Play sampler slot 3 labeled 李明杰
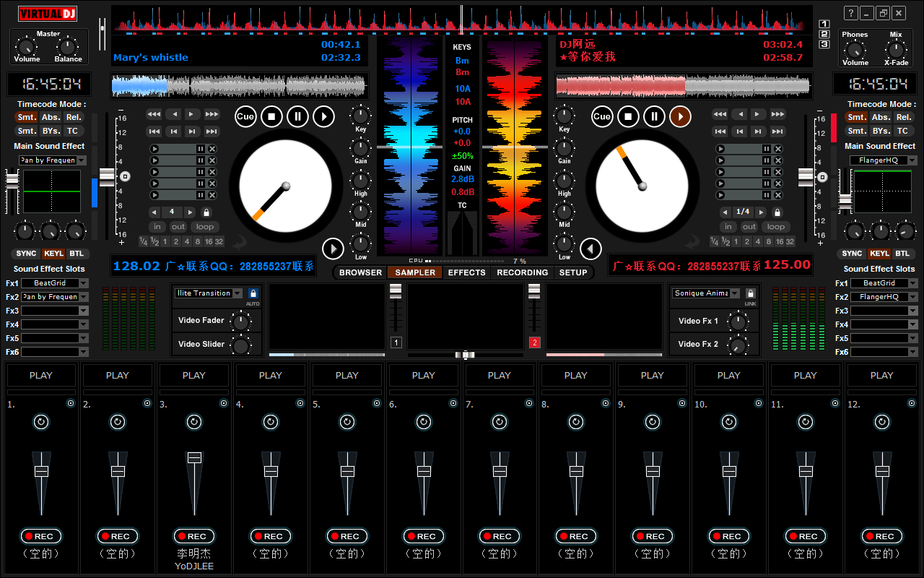The width and height of the screenshot is (924, 578). coord(193,375)
